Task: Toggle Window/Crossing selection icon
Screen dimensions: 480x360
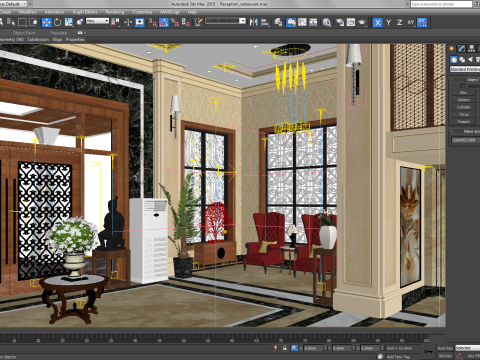Action: click(33, 22)
